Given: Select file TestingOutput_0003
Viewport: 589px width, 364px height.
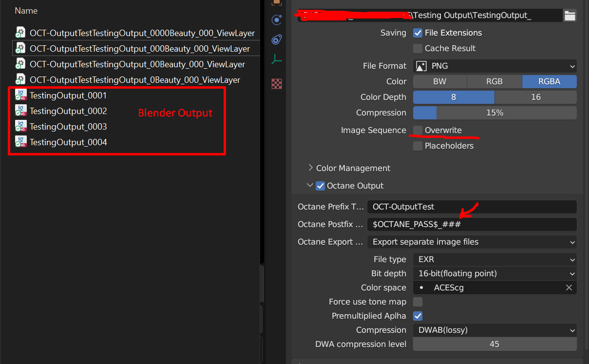Looking at the screenshot, I should pos(68,127).
